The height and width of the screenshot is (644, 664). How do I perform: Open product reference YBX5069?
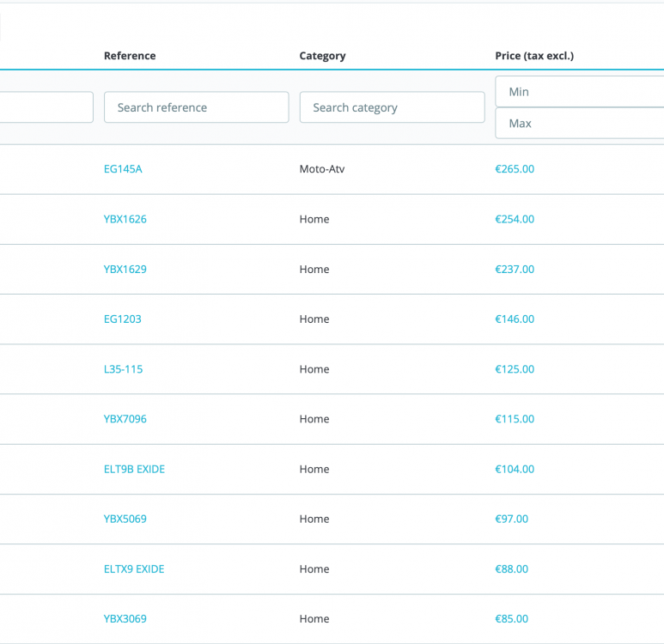click(125, 519)
